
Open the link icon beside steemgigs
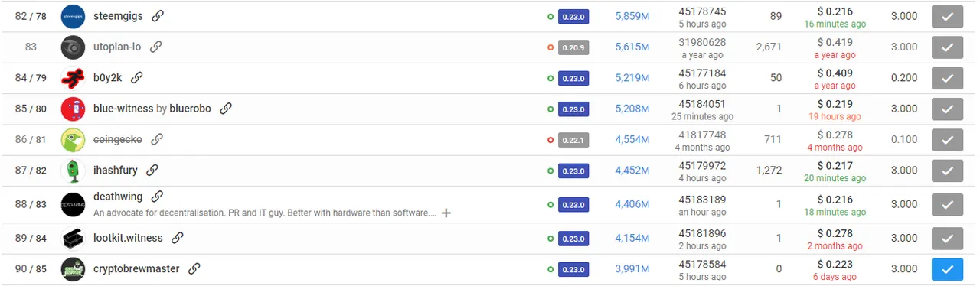pyautogui.click(x=157, y=16)
